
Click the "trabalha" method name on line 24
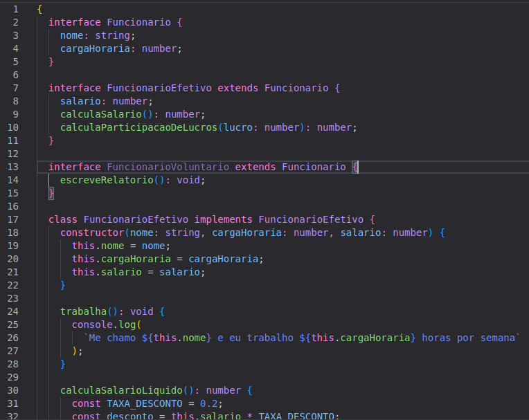83,311
